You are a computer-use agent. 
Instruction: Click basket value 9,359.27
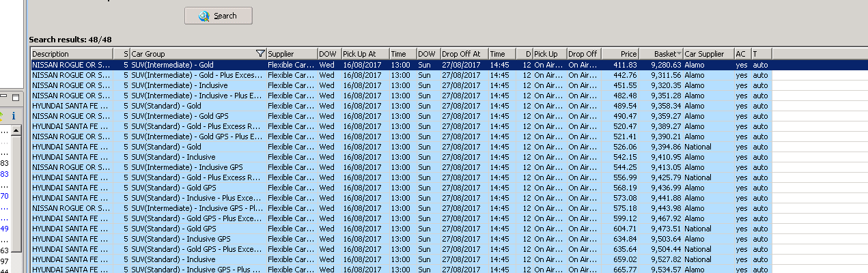tap(666, 116)
